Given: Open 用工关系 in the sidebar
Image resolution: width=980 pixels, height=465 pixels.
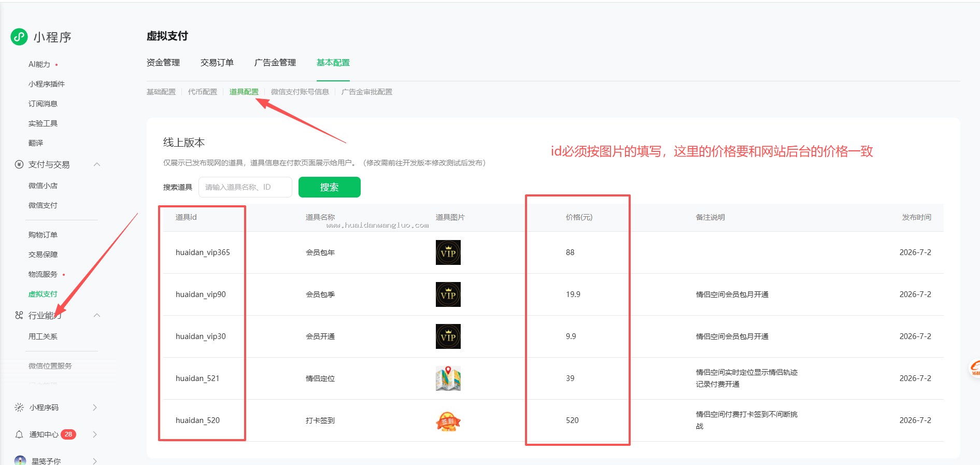Looking at the screenshot, I should pyautogui.click(x=43, y=336).
